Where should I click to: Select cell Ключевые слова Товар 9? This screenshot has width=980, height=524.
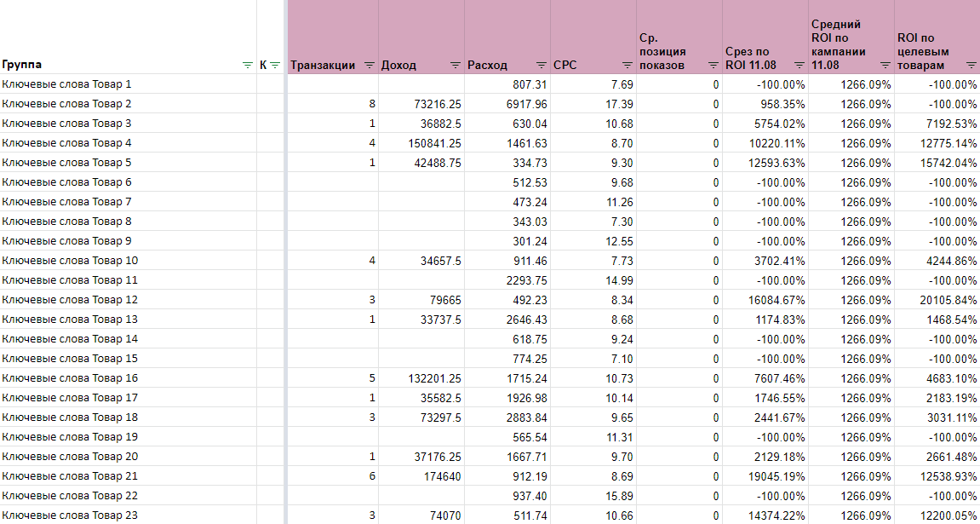coord(128,241)
